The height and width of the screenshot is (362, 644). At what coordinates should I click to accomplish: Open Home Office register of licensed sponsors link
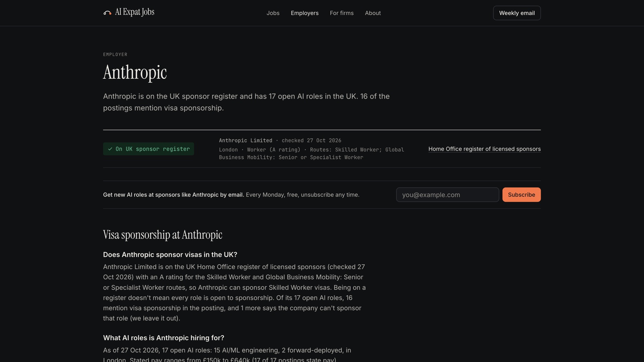485,149
